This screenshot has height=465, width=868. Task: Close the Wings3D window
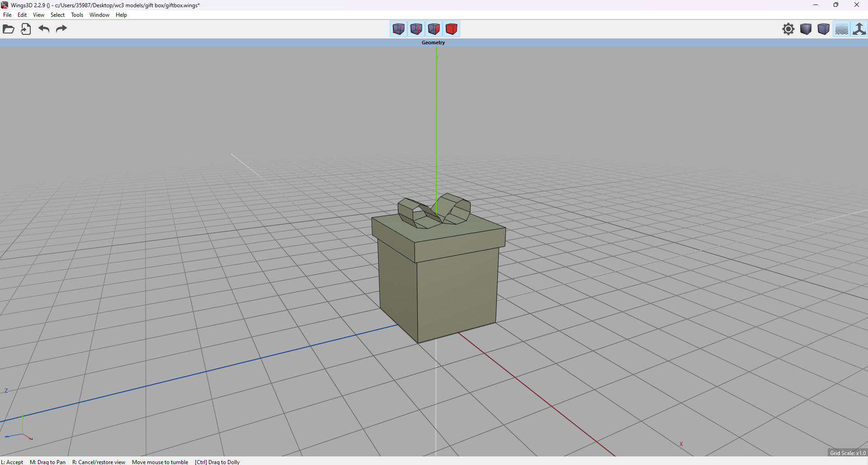coord(857,5)
